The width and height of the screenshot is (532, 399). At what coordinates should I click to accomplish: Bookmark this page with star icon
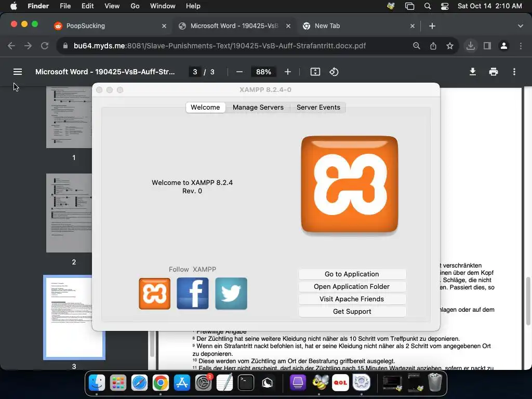coord(450,46)
